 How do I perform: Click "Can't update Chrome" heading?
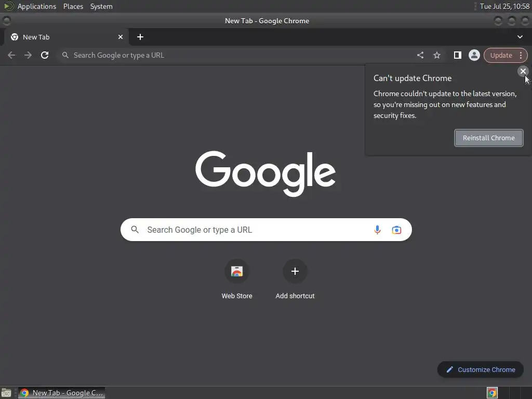pyautogui.click(x=413, y=78)
